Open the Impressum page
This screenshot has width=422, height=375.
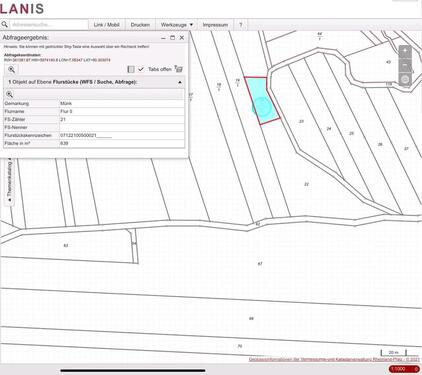click(x=215, y=25)
